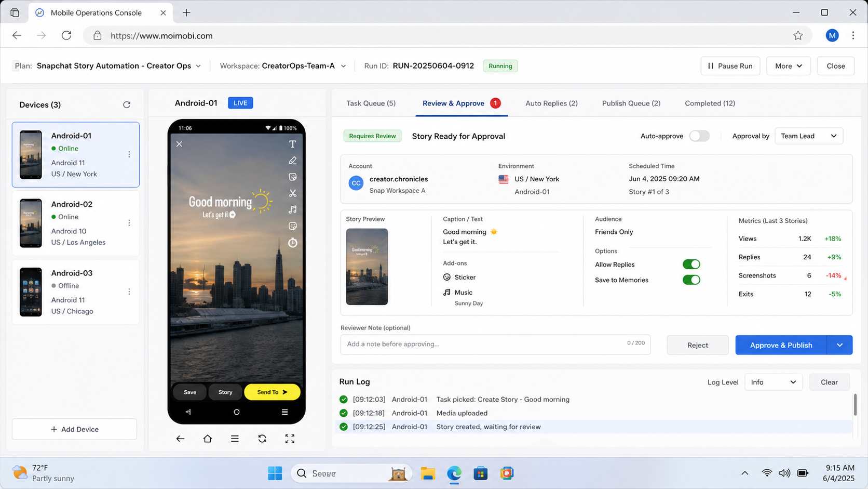Viewport: 868px width, 489px height.
Task: Click the Story Preview thumbnail
Action: (x=367, y=267)
